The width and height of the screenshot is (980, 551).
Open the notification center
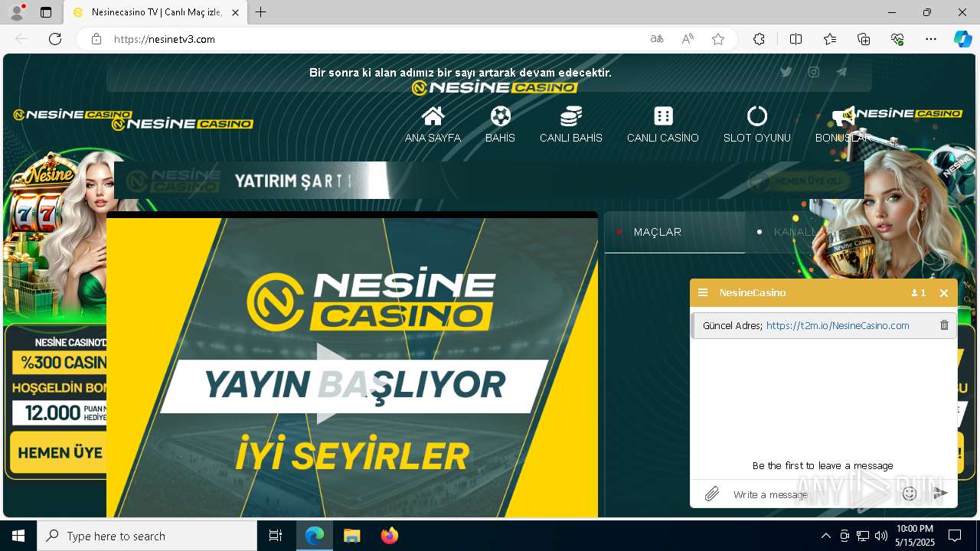coord(955,536)
